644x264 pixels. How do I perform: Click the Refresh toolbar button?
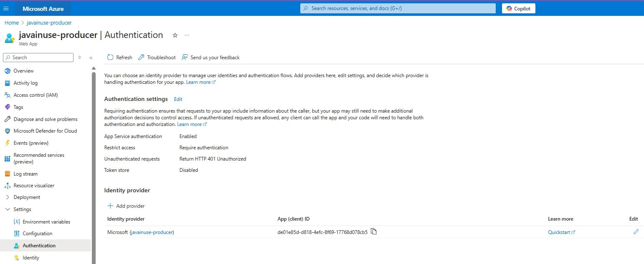(x=119, y=58)
